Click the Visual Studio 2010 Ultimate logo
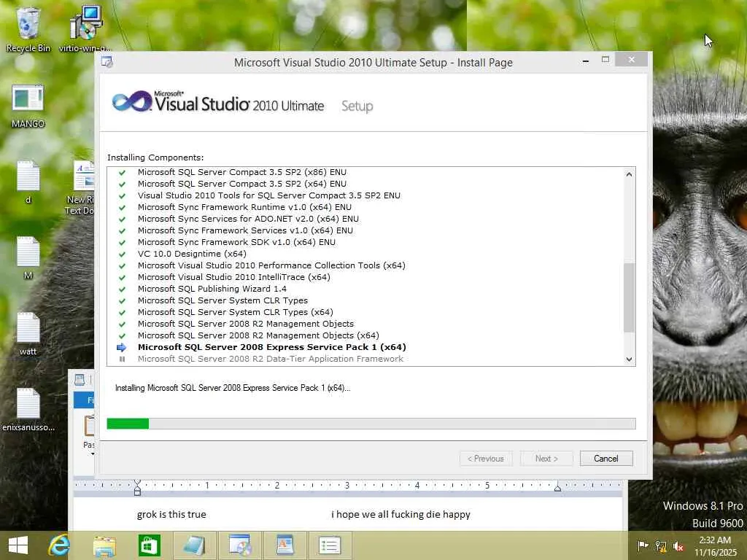747x560 pixels. [217, 101]
